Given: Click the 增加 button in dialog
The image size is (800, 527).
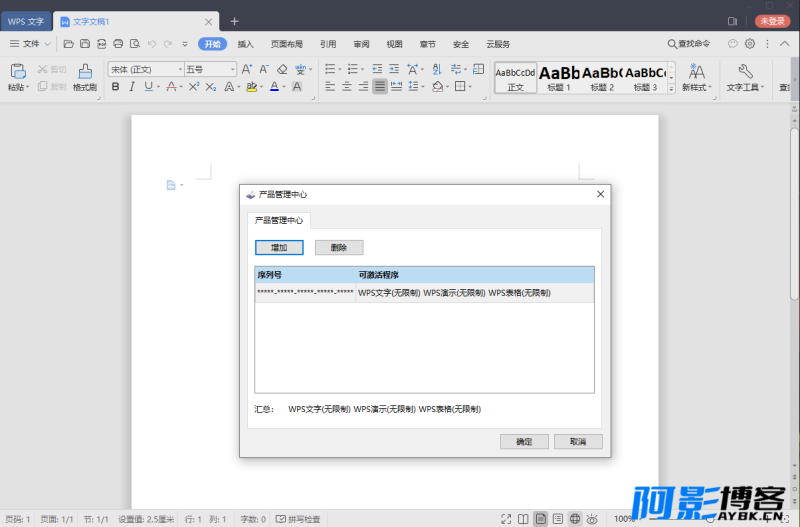Looking at the screenshot, I should tap(279, 247).
